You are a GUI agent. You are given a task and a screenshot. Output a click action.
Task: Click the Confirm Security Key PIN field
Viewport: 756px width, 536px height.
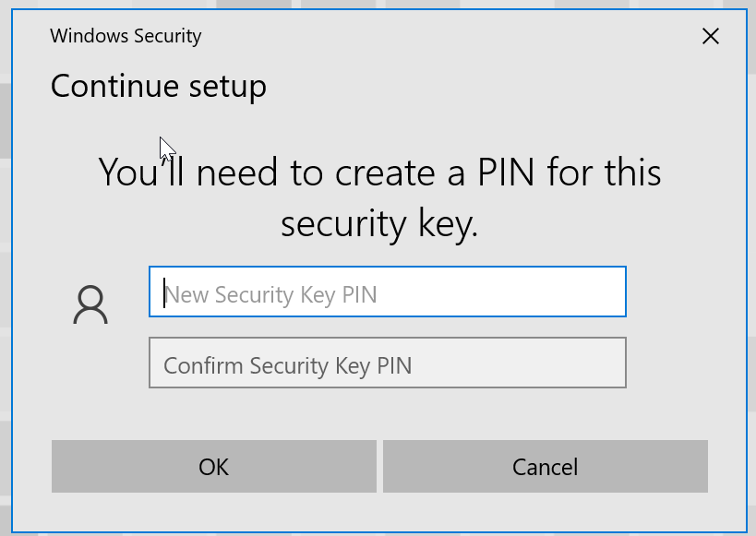pos(388,363)
